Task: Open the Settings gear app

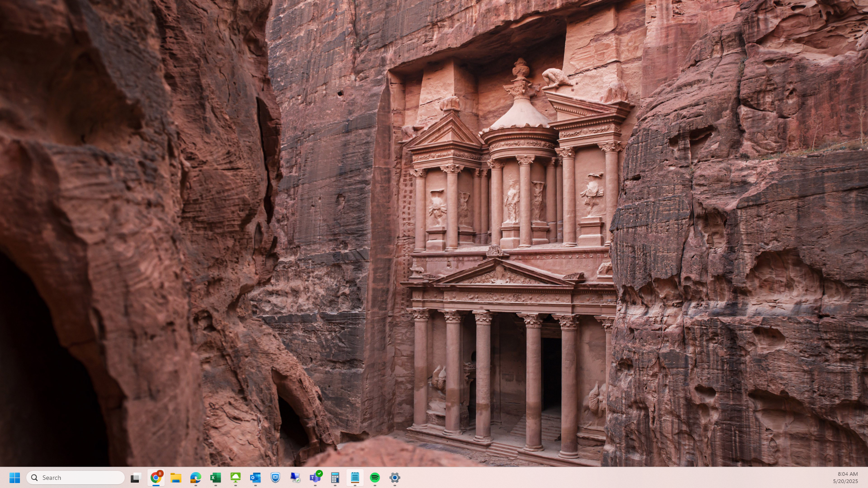Action: point(395,478)
